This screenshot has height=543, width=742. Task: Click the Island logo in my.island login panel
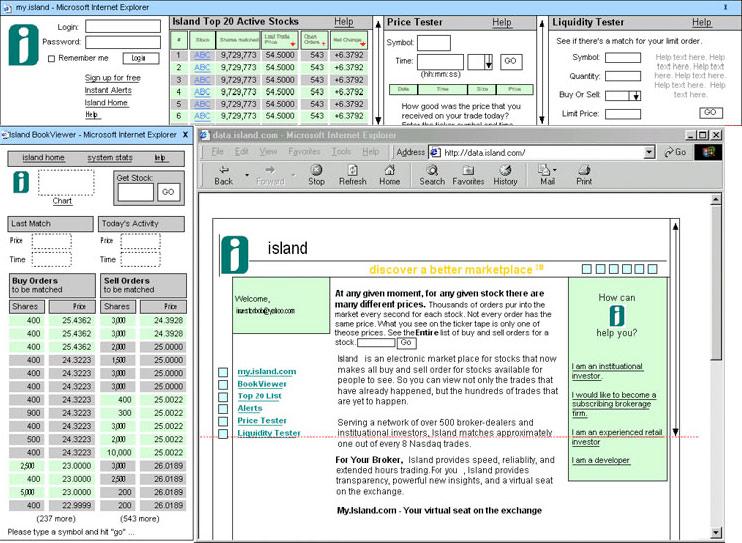pyautogui.click(x=23, y=45)
